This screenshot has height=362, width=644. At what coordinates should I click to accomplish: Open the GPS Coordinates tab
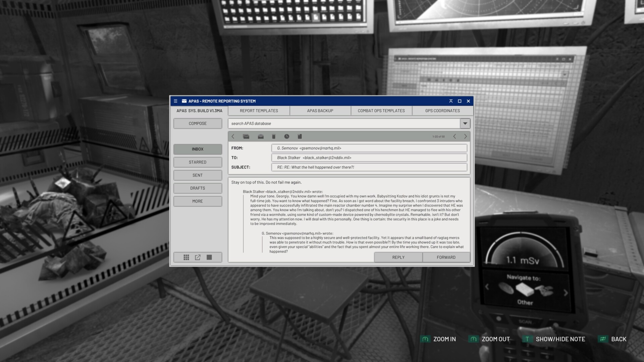[442, 111]
